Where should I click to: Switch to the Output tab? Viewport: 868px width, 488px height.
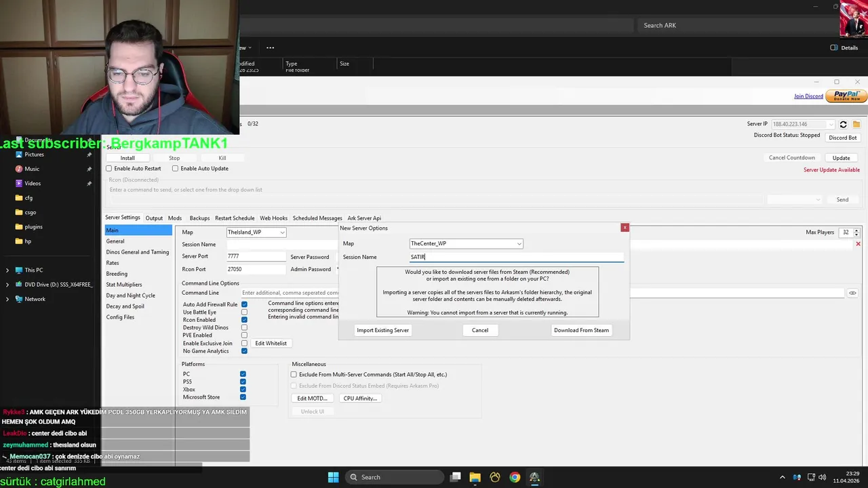(154, 218)
